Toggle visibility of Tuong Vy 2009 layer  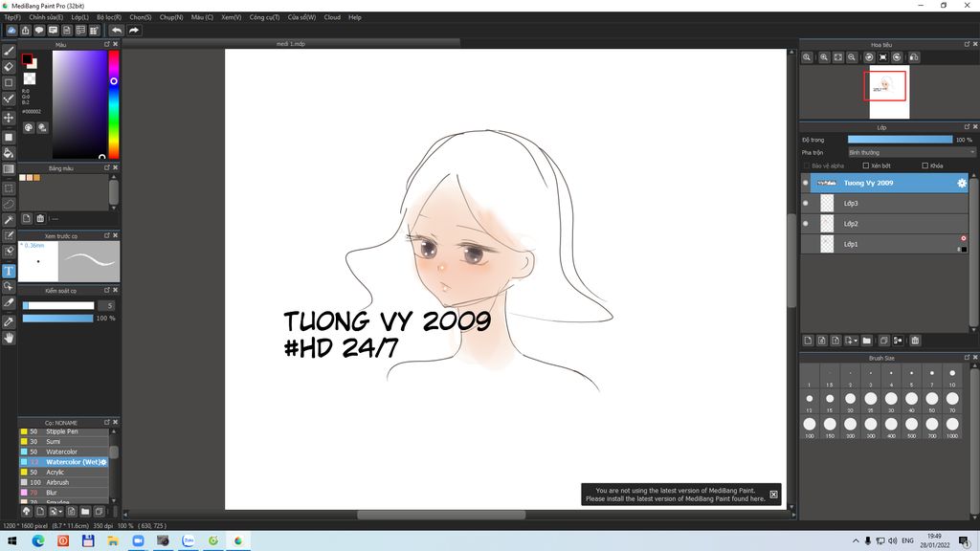(x=806, y=183)
